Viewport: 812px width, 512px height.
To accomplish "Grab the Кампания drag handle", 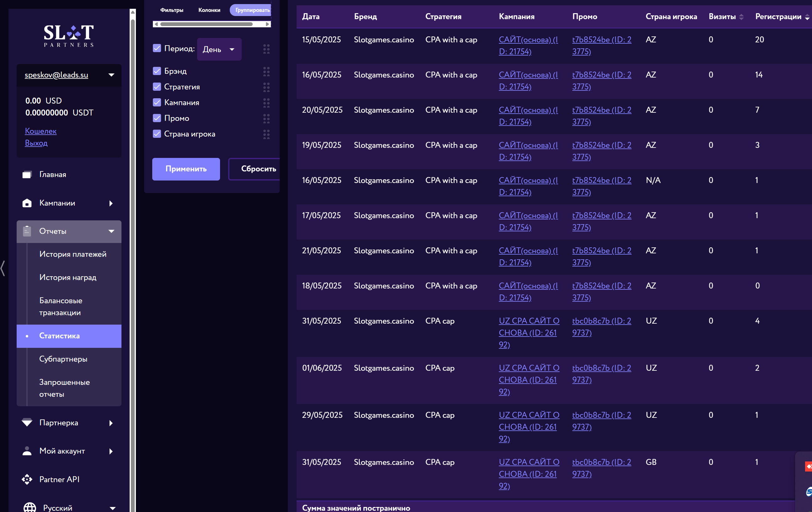I will (x=266, y=103).
